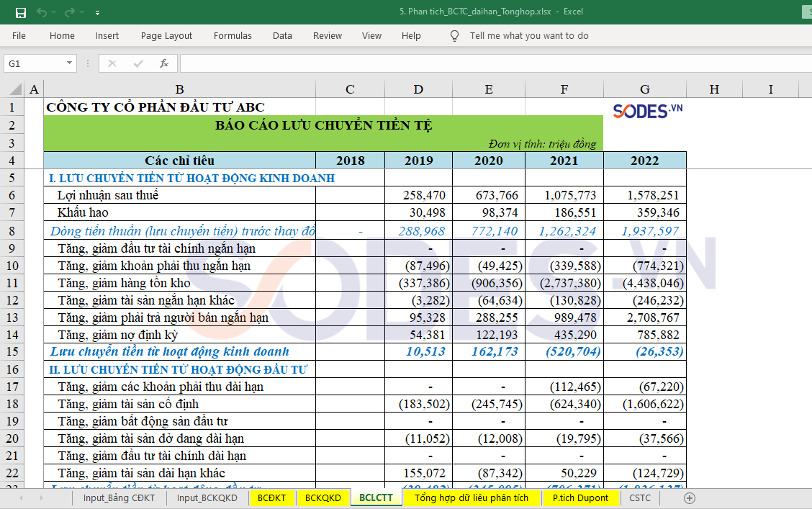Click the Redo arrow icon
Image resolution: width=812 pixels, height=509 pixels.
[x=69, y=12]
